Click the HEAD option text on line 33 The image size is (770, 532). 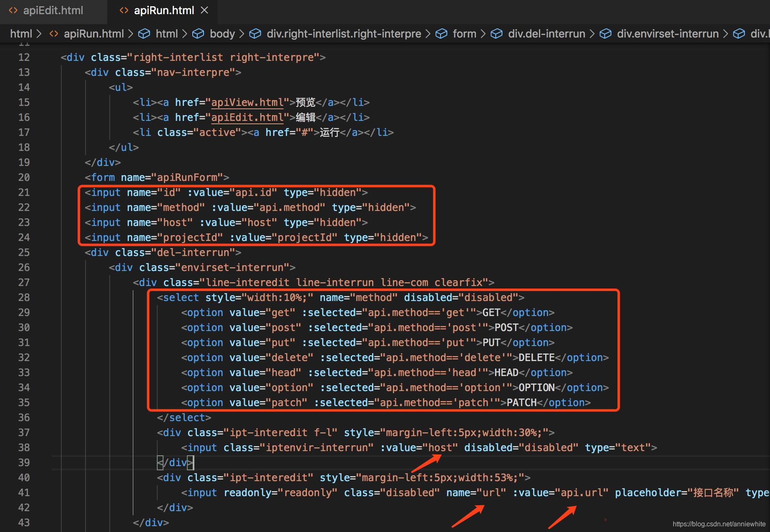pos(506,373)
